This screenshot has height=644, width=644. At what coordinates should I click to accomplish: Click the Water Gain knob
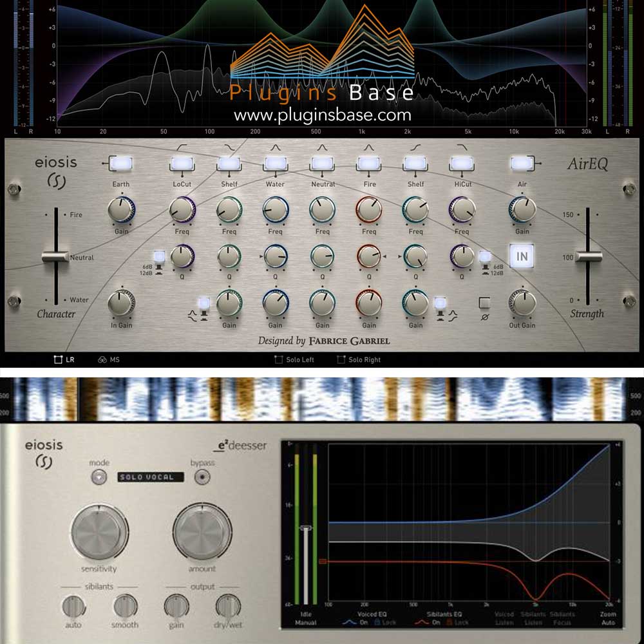(x=275, y=303)
